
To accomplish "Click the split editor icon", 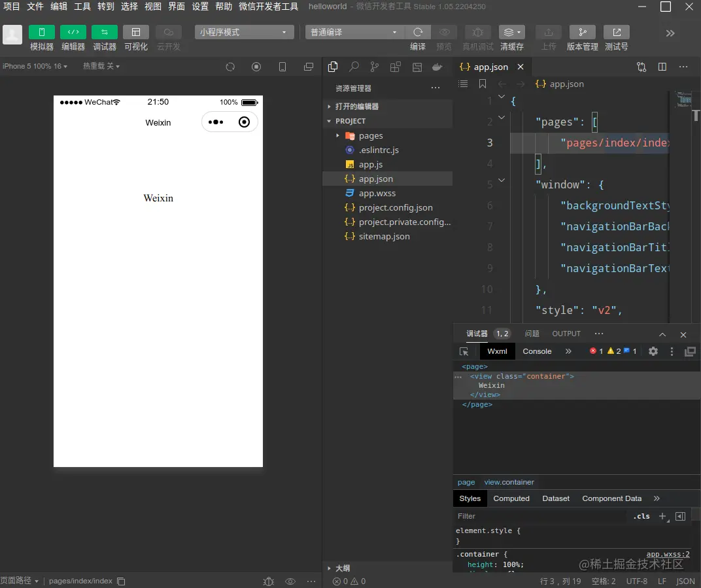I will (662, 67).
